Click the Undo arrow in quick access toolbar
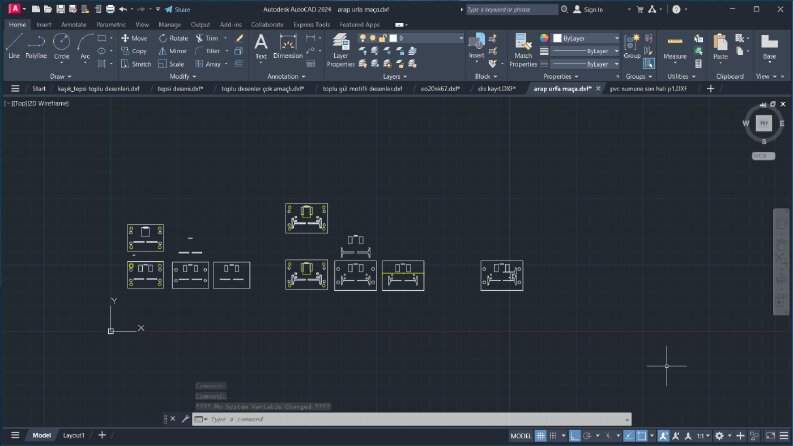Viewport: 793px width, 446px height. click(x=123, y=9)
